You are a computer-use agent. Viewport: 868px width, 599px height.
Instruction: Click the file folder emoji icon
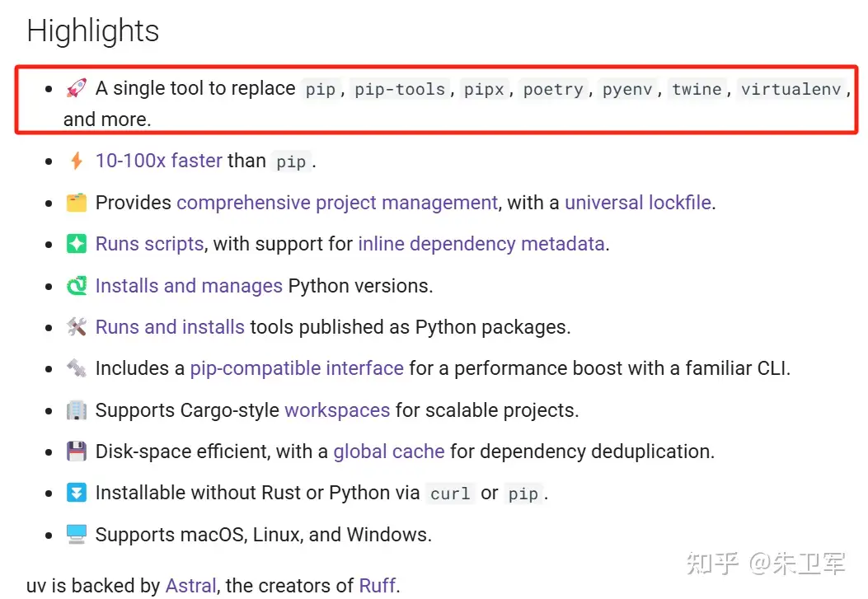[x=77, y=203]
